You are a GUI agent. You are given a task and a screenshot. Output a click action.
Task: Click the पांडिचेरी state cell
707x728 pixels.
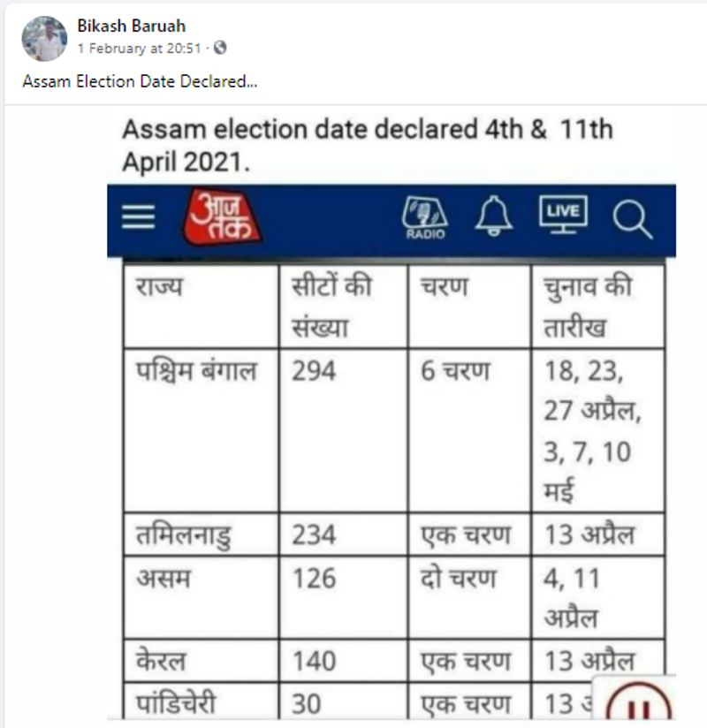click(177, 705)
